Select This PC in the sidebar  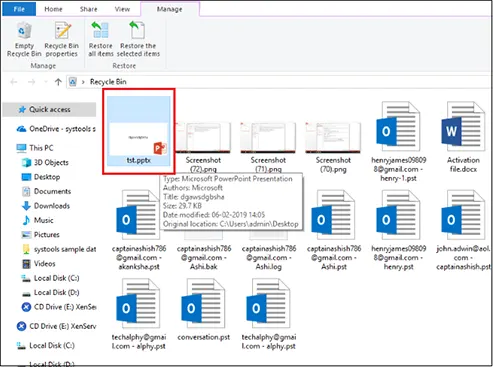click(35, 148)
